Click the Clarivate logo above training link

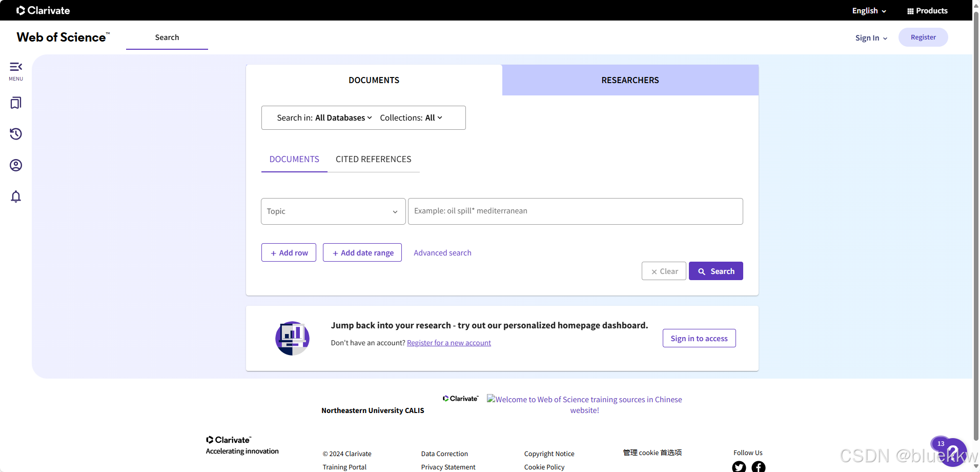(461, 399)
